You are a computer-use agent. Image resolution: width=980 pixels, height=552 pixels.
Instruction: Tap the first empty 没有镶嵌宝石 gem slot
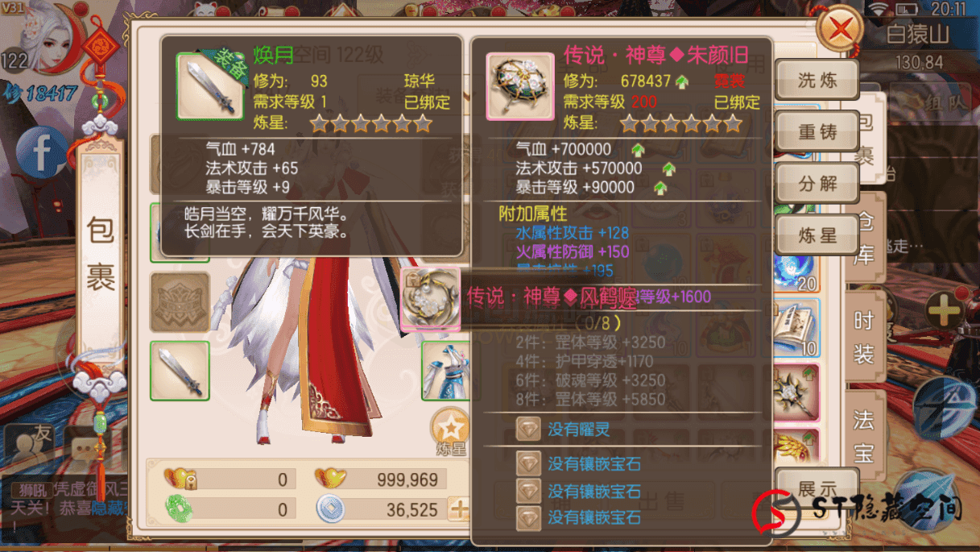coord(578,464)
